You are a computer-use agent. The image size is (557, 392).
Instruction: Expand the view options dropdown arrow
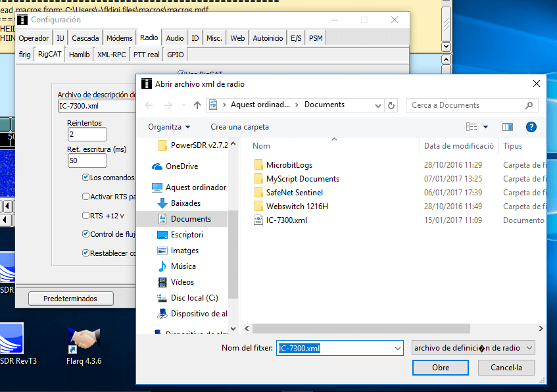click(485, 127)
